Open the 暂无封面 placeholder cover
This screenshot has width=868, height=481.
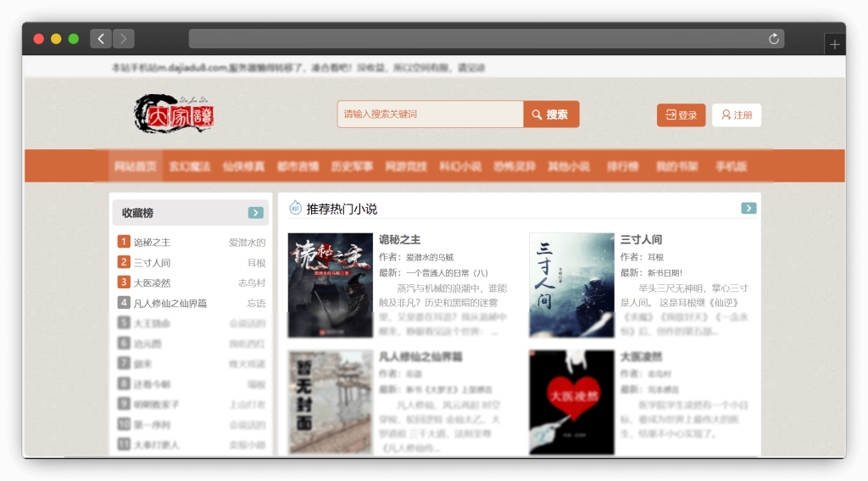pyautogui.click(x=331, y=402)
